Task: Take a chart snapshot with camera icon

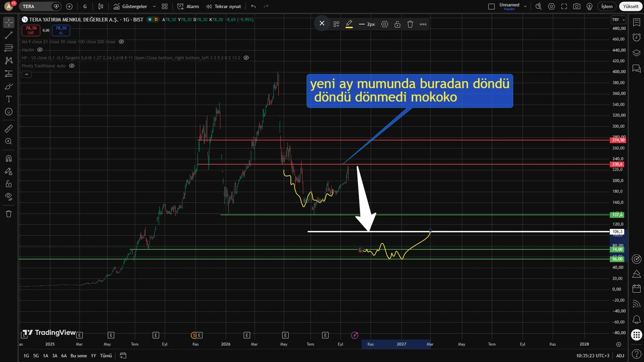Action: pos(576,6)
